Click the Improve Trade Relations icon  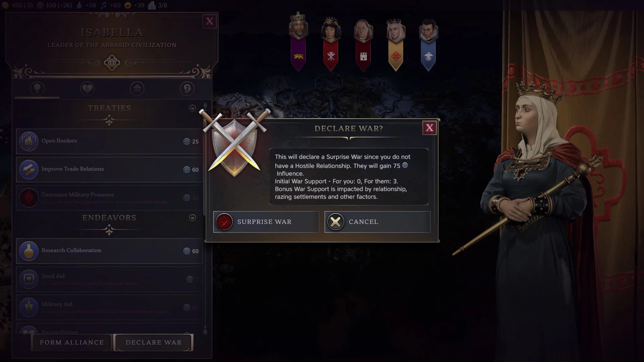click(x=29, y=170)
